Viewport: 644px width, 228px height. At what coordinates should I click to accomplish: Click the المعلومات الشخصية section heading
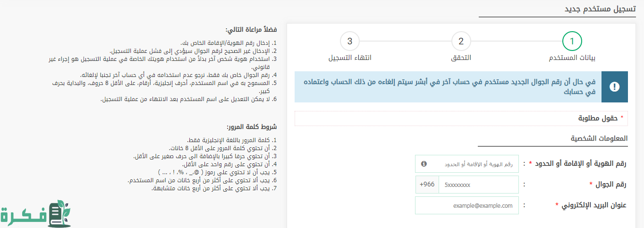coord(599,139)
